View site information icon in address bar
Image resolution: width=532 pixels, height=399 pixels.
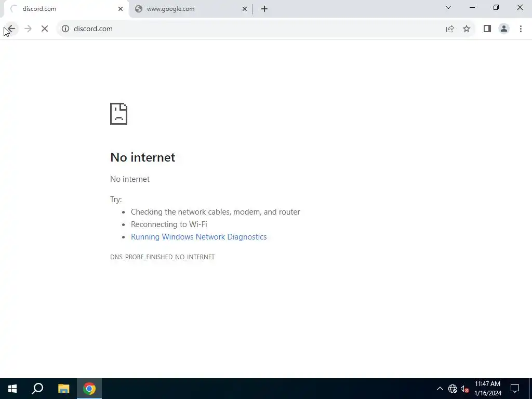65,29
